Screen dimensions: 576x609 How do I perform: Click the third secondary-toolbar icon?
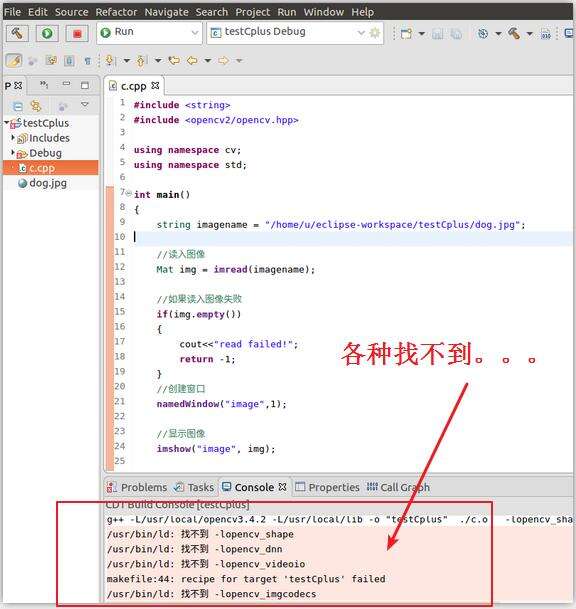click(x=51, y=61)
